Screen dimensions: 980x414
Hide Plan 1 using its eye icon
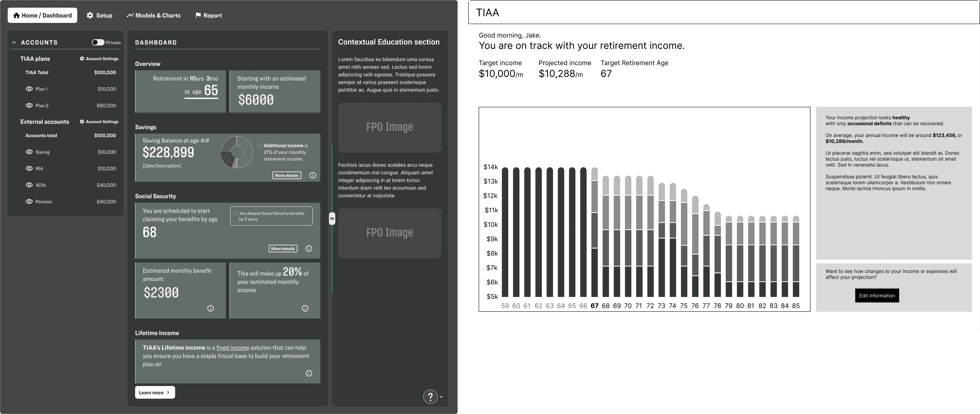click(29, 89)
